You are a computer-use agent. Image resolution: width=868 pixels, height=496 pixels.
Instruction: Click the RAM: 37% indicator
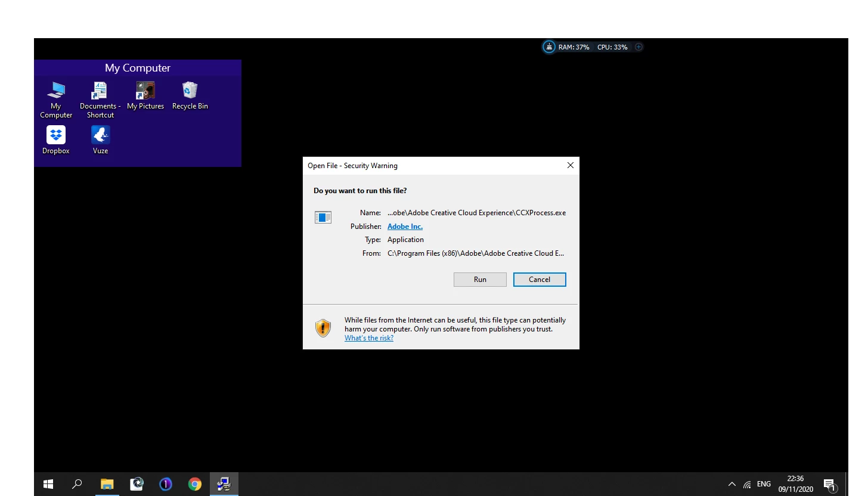point(573,47)
